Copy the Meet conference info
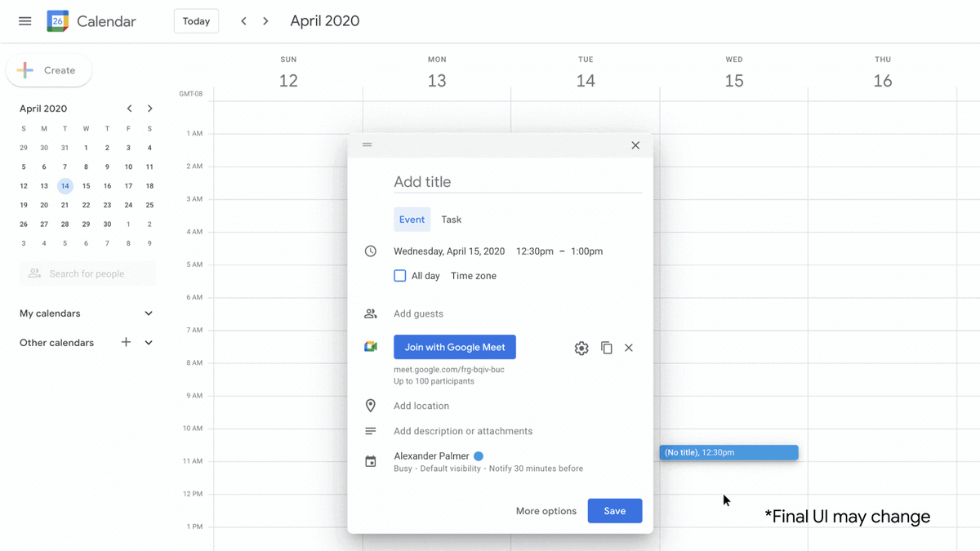980x551 pixels. pyautogui.click(x=607, y=348)
